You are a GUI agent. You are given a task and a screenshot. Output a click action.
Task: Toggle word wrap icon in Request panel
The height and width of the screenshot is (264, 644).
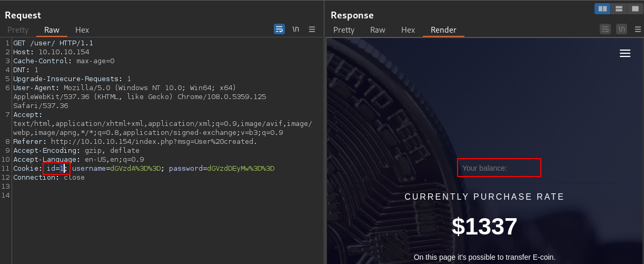[279, 30]
